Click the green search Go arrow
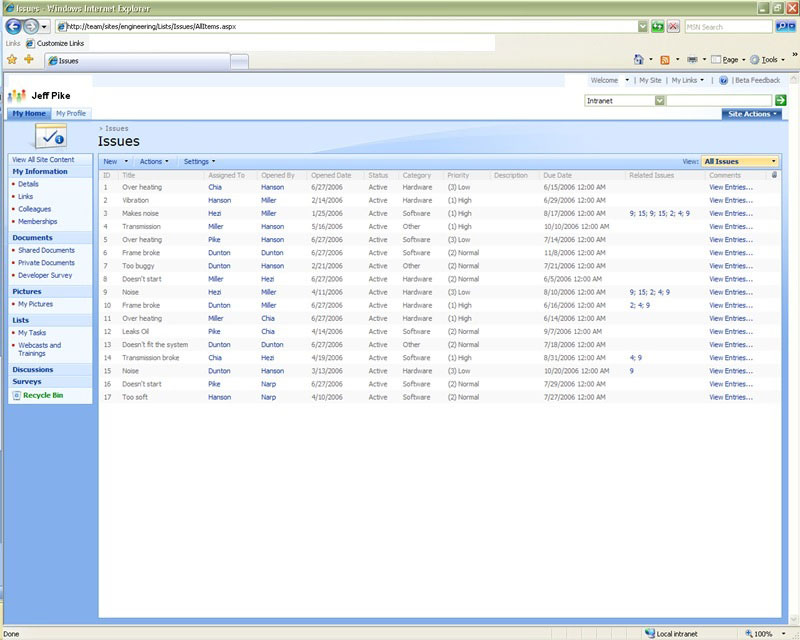Screen dimensions: 800x640 pyautogui.click(x=780, y=100)
